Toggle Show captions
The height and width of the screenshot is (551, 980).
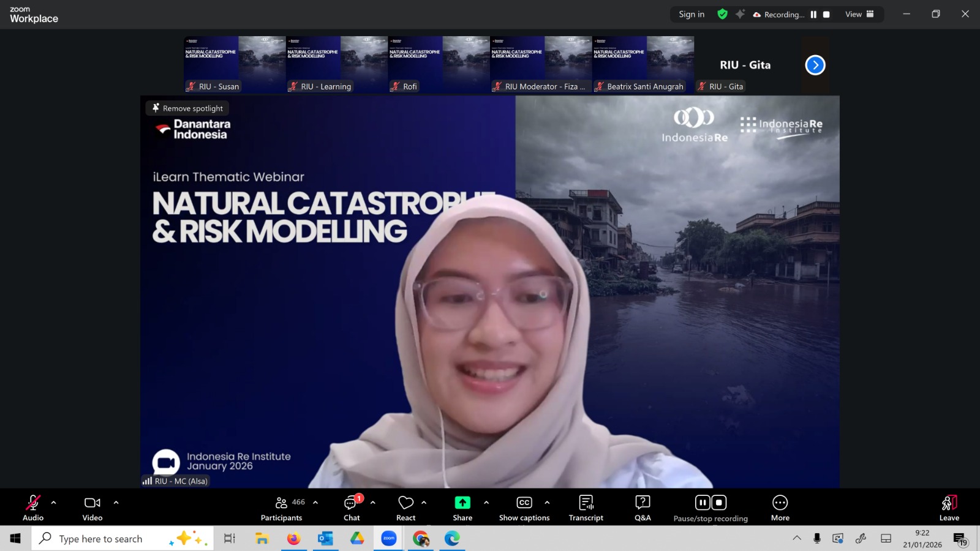(524, 508)
